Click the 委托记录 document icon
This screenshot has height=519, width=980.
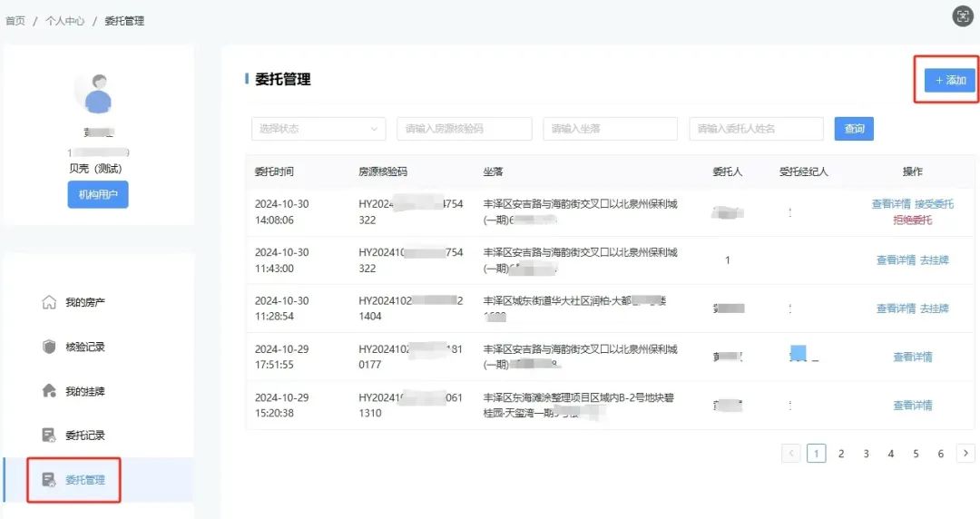click(x=49, y=436)
